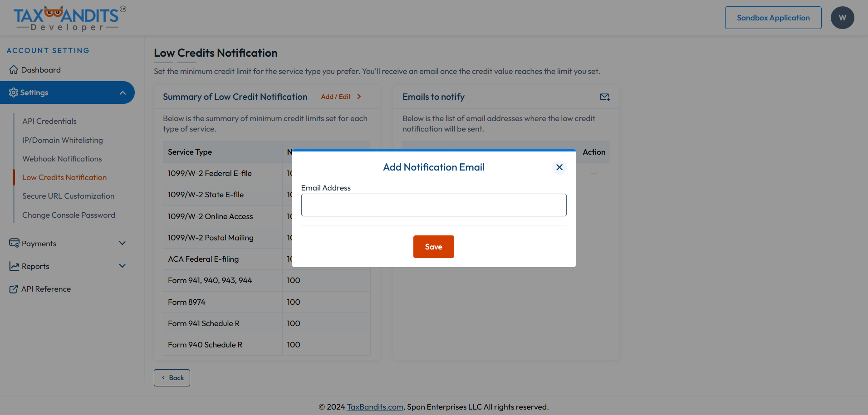The height and width of the screenshot is (415, 868).
Task: Open Webhook Notifications settings
Action: (62, 159)
